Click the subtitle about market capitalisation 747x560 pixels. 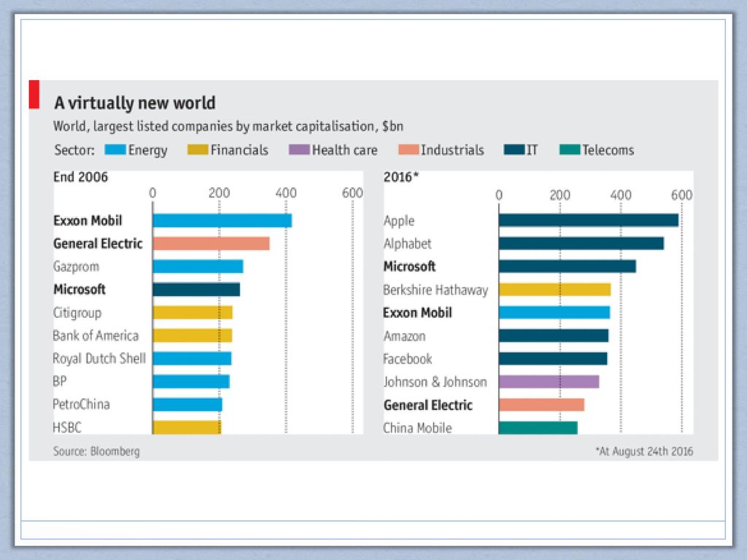click(x=228, y=127)
